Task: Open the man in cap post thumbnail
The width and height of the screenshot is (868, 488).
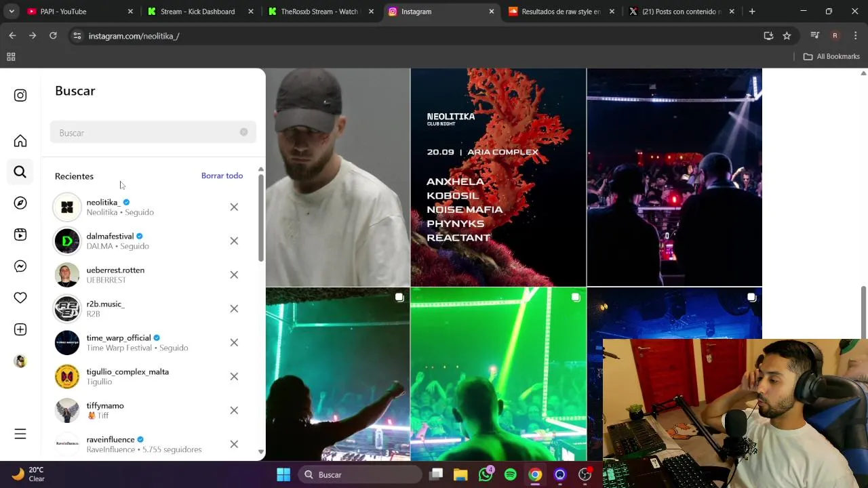Action: [338, 177]
